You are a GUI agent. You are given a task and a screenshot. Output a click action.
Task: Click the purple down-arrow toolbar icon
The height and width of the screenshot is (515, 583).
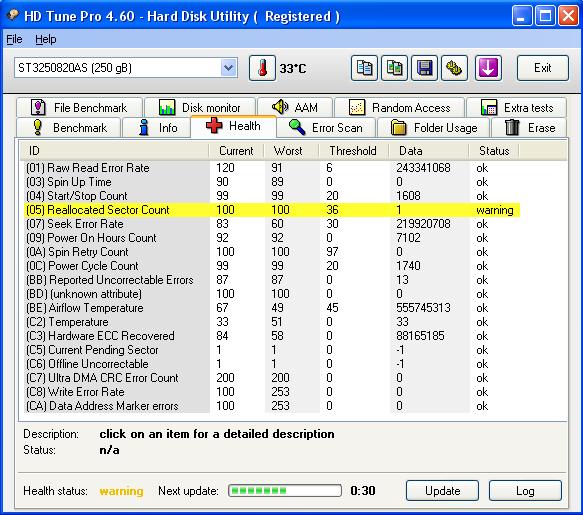(x=488, y=68)
